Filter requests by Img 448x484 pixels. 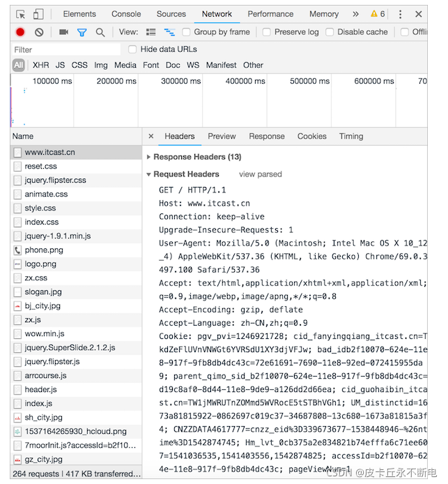101,65
